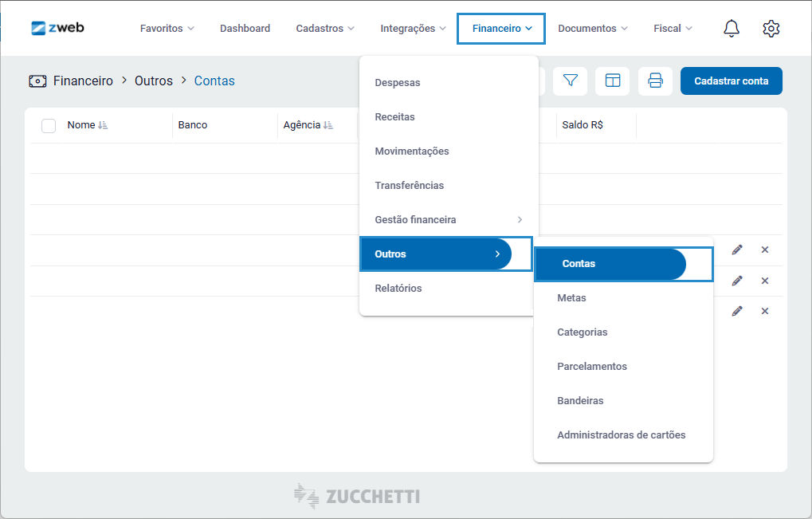This screenshot has height=519, width=812.
Task: Click the Outros breadcrumb
Action: click(154, 81)
